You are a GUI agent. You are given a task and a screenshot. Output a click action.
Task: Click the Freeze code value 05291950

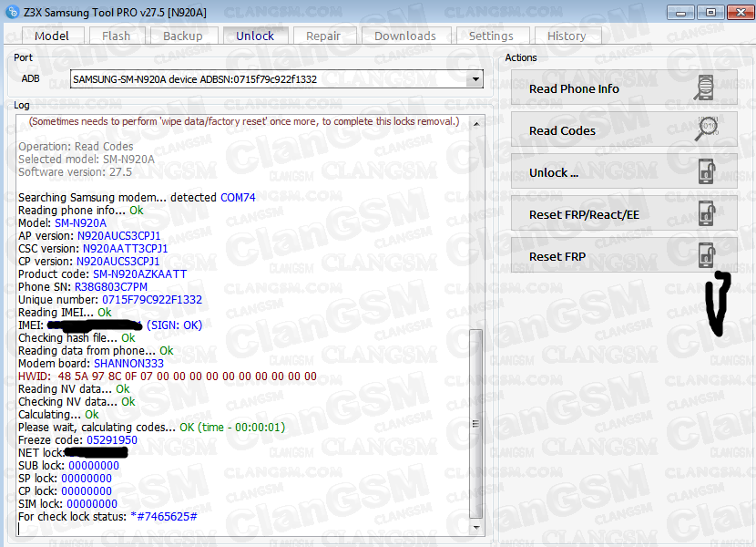[x=112, y=440]
